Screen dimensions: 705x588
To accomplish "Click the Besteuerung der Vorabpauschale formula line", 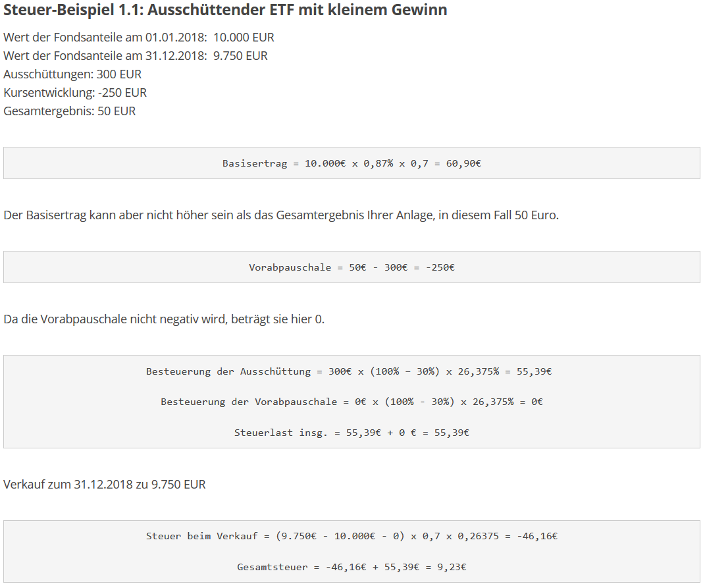I will click(352, 402).
